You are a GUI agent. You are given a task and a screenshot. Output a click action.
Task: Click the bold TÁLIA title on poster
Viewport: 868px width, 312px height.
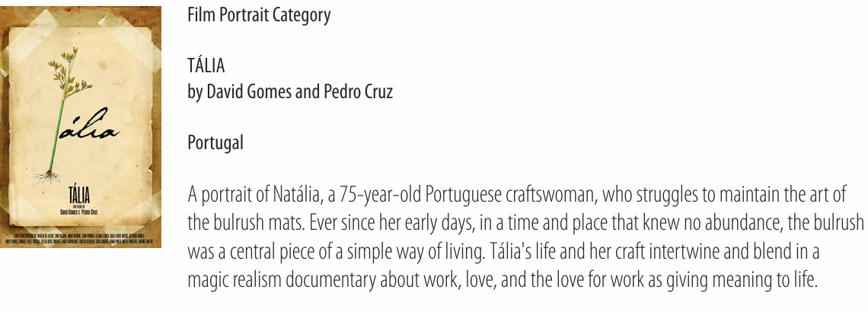point(79,193)
